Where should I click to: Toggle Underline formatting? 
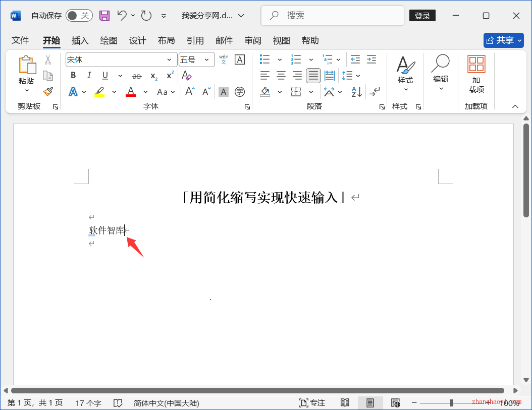pos(105,76)
